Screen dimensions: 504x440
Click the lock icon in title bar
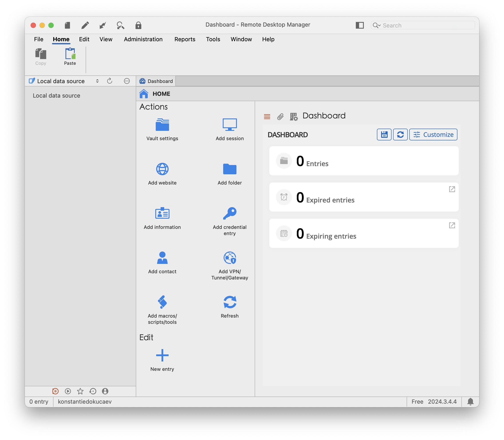tap(138, 25)
